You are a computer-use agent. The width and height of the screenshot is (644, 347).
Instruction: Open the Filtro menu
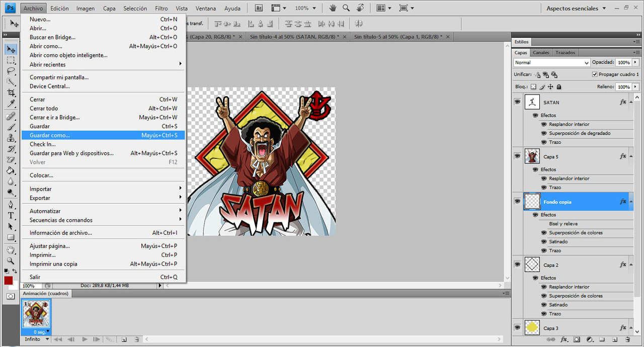(x=162, y=9)
